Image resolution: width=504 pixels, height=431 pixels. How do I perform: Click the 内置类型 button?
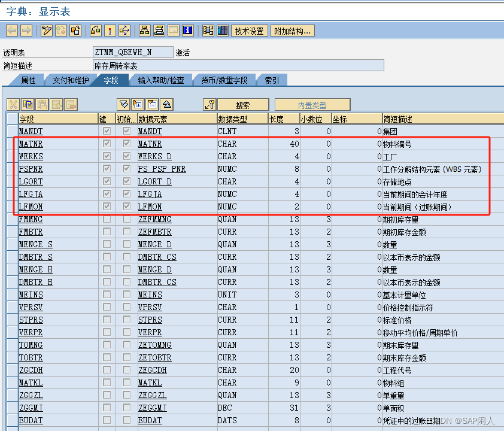312,105
